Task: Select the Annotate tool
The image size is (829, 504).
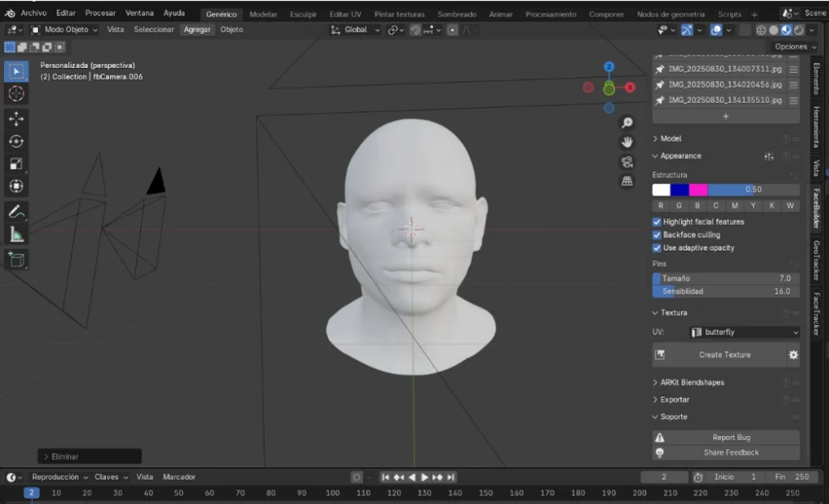Action: (x=16, y=212)
